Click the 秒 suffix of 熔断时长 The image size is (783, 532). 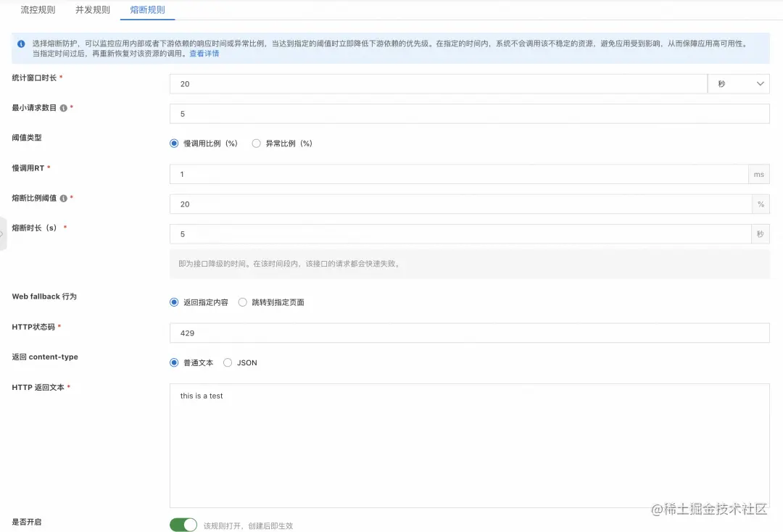tap(760, 234)
